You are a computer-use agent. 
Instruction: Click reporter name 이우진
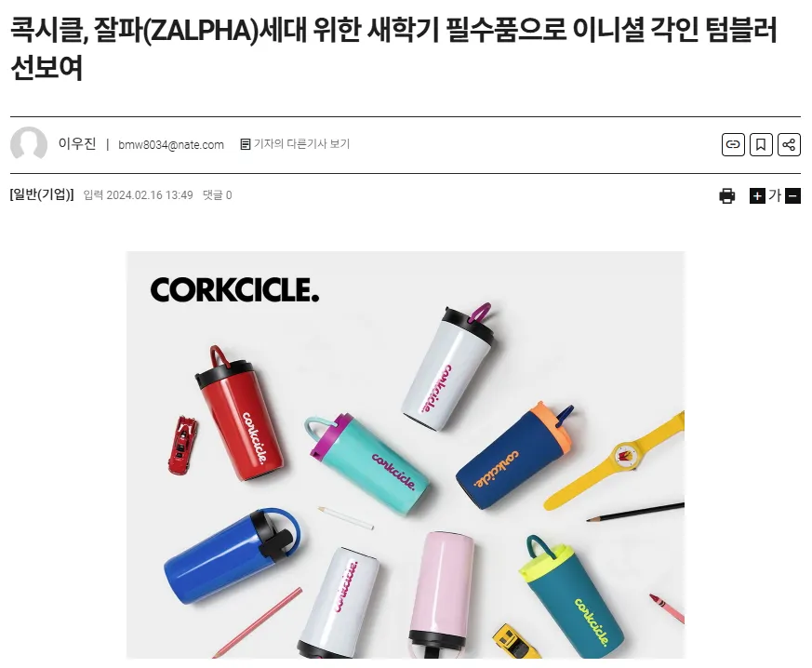tap(76, 143)
